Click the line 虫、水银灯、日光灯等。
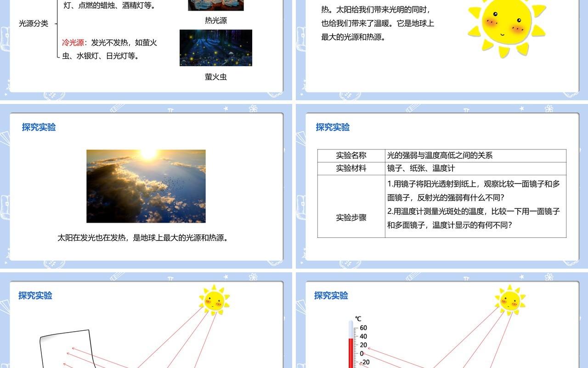 click(101, 56)
